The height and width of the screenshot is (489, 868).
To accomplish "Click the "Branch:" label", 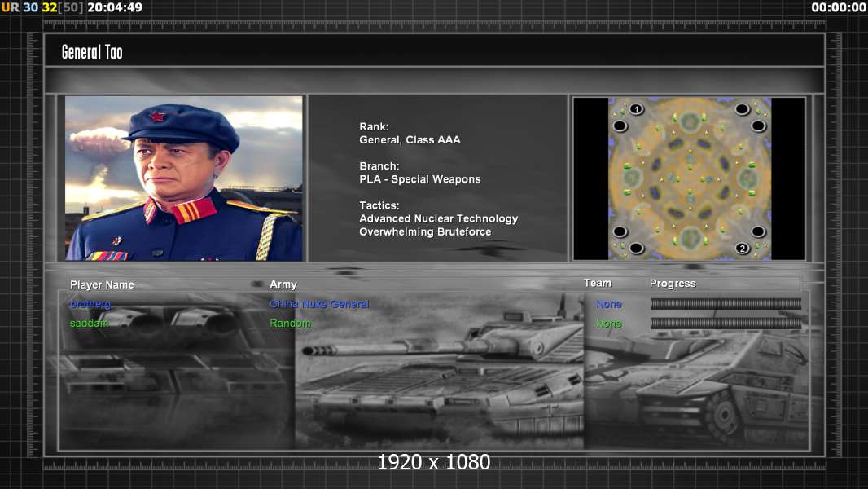I will 379,166.
